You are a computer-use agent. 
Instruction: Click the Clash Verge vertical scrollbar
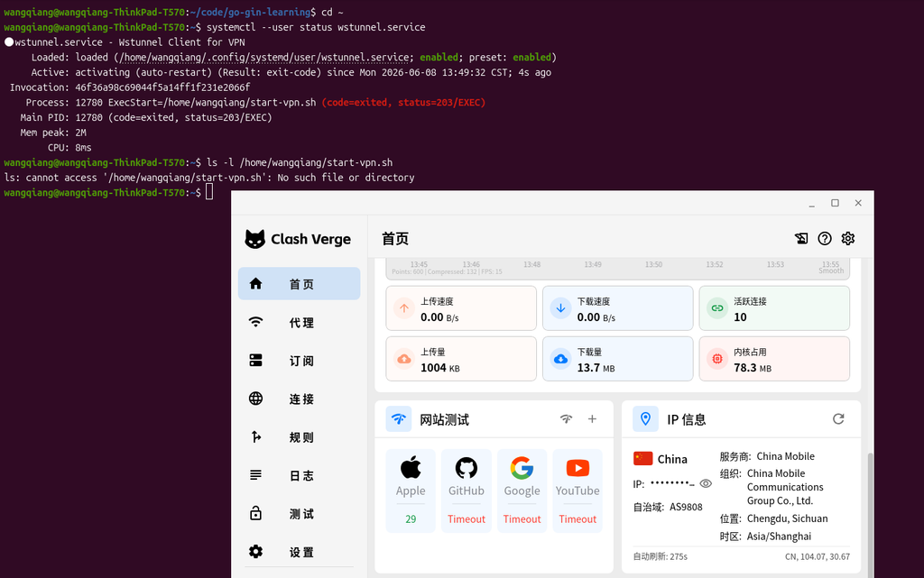[871, 515]
